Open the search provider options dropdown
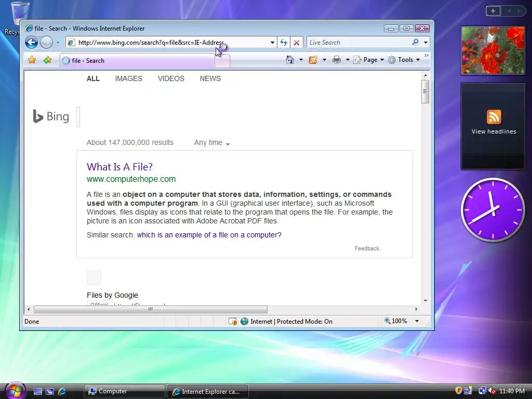 425,43
